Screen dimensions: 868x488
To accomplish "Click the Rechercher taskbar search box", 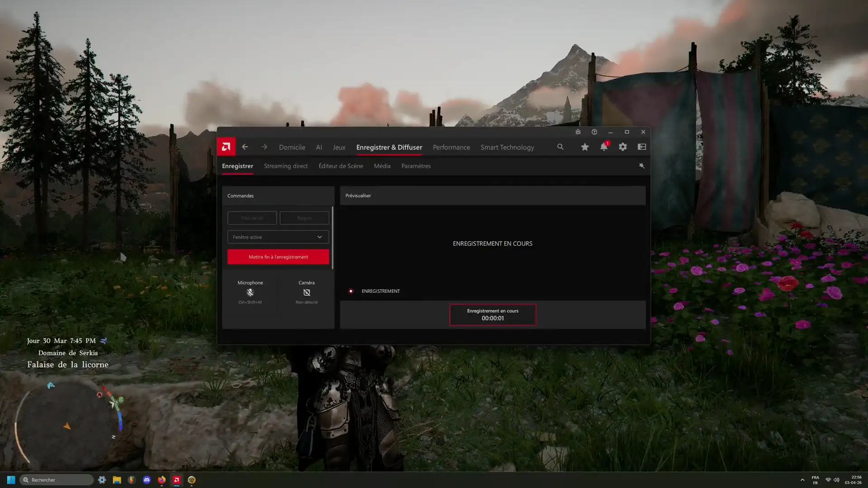I will click(57, 480).
